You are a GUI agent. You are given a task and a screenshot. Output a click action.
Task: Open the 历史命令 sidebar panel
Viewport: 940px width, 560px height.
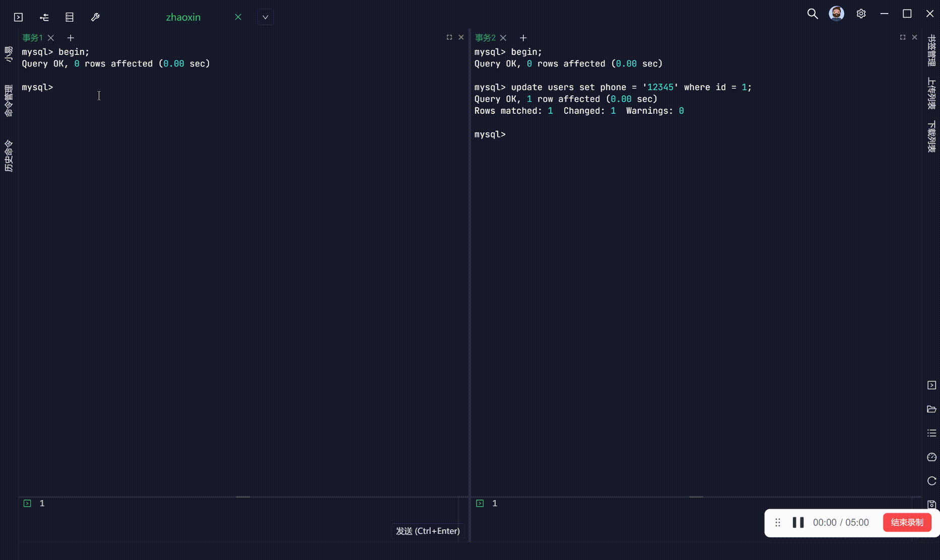point(9,156)
